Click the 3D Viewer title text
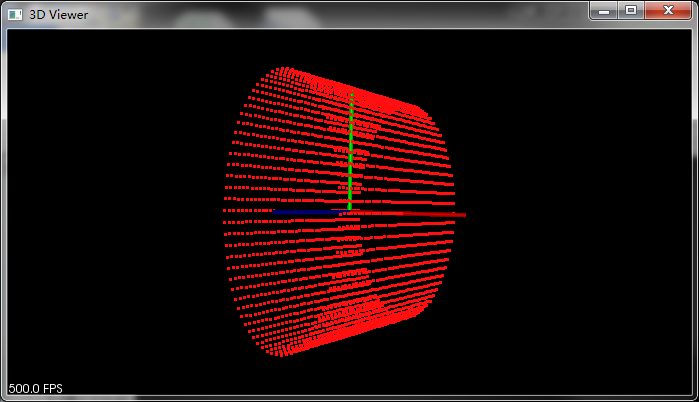Screen dimensions: 699x402 tap(58, 15)
